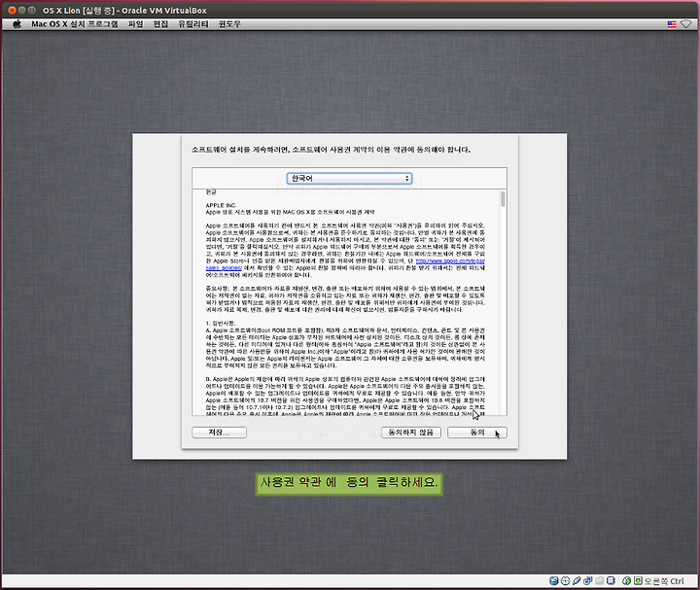The width and height of the screenshot is (700, 590).
Task: Open the 유틸리티 menu
Action: click(193, 24)
